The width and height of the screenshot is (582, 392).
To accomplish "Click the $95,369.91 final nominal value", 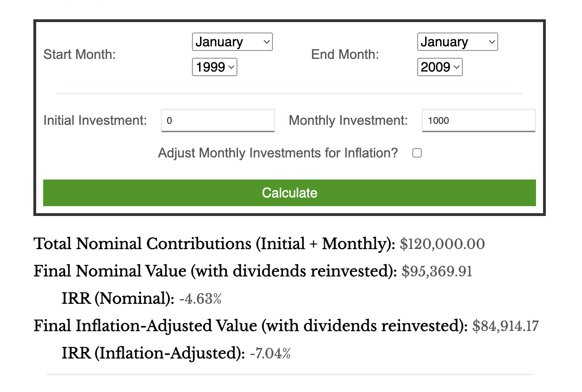I will (x=437, y=271).
